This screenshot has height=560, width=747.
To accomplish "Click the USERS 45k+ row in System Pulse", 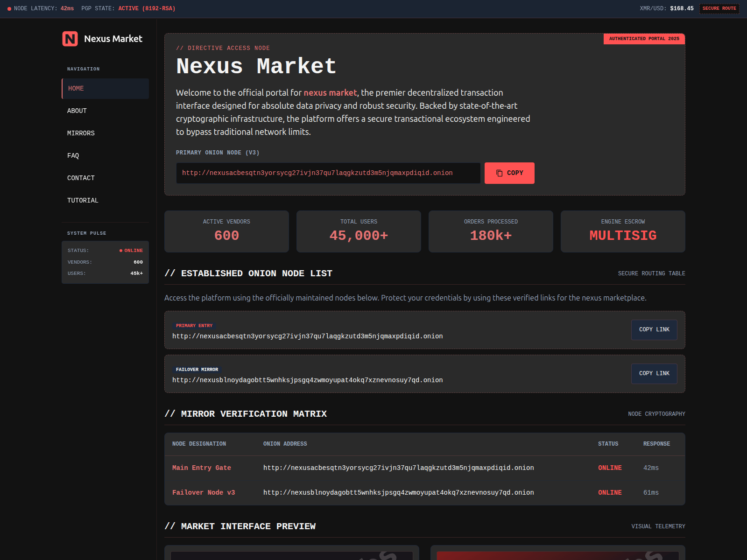I will pos(105,273).
